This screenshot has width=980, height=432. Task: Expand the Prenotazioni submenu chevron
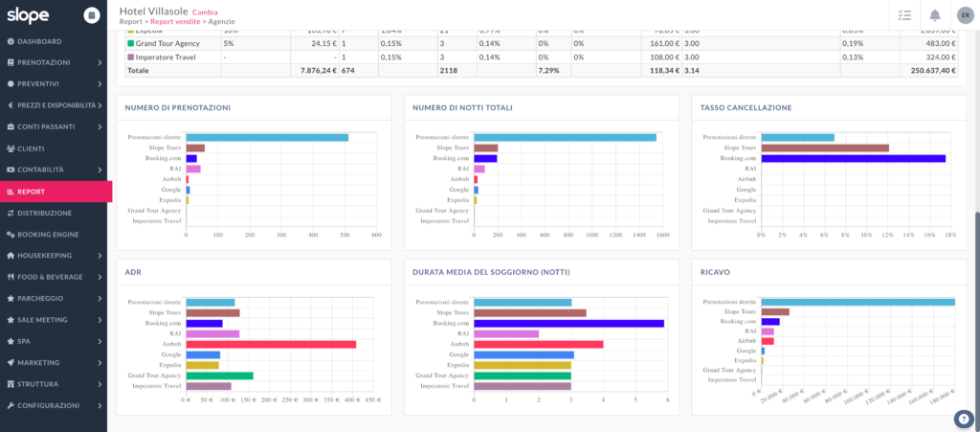pos(100,62)
